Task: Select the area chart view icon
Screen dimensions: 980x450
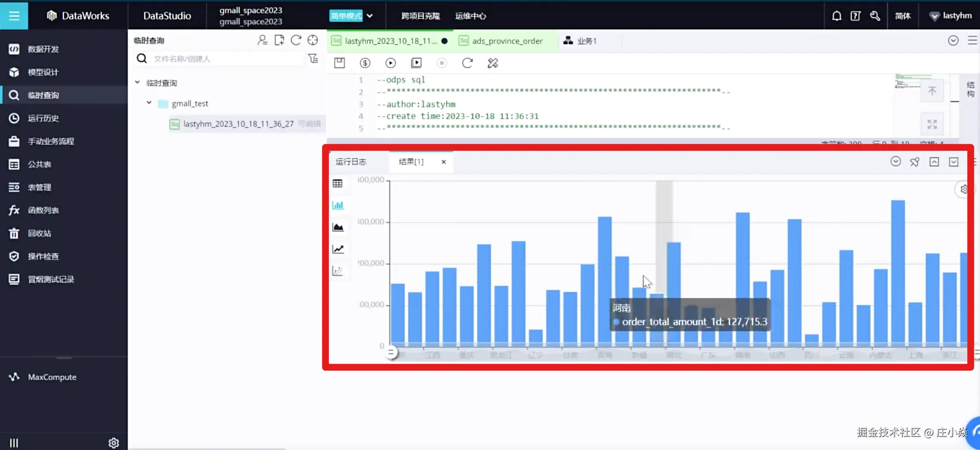Action: (338, 227)
